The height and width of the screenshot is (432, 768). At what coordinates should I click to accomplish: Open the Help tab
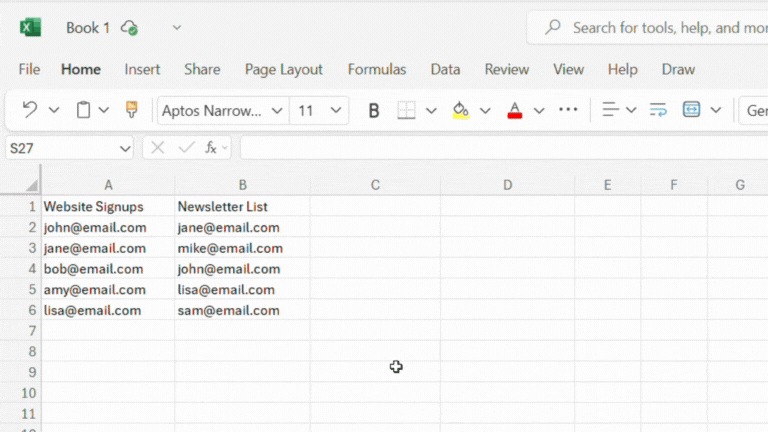(x=623, y=70)
